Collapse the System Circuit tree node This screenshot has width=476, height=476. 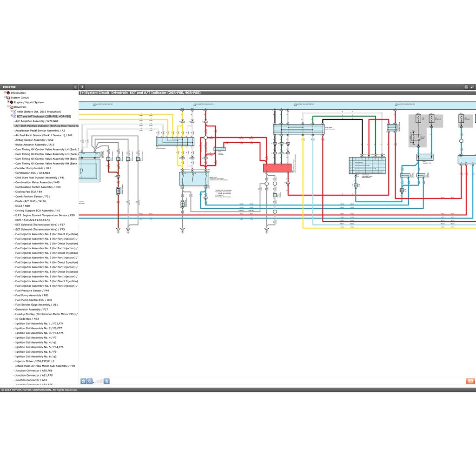click(x=5, y=98)
